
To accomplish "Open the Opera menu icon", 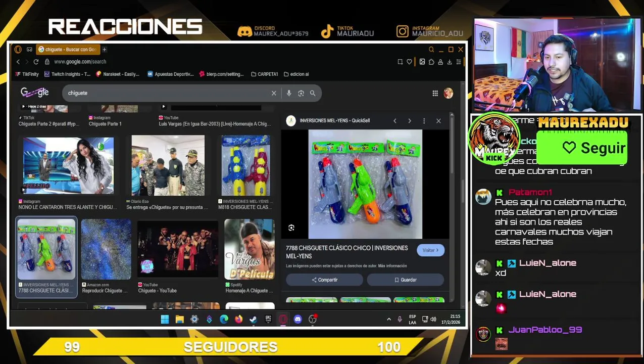I will pos(18,50).
